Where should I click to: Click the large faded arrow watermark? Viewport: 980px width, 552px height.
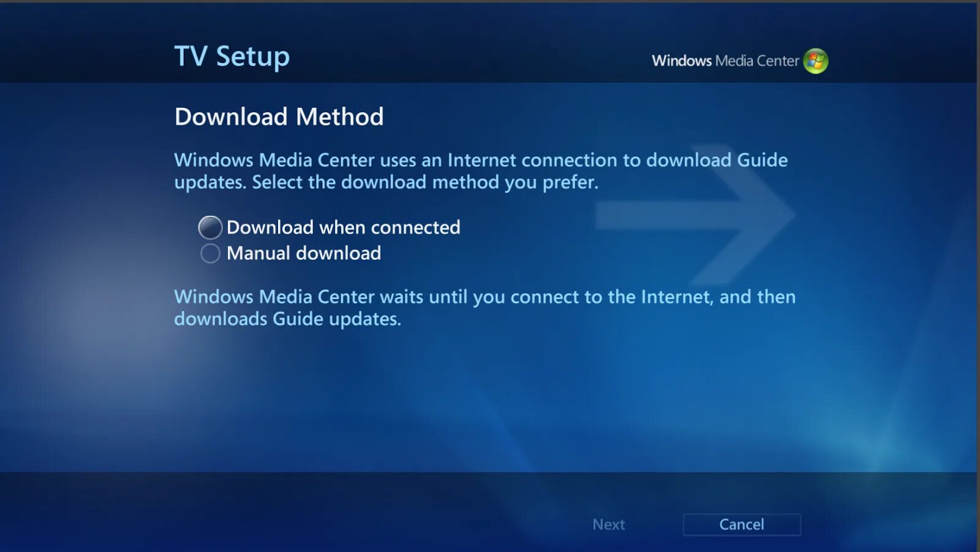695,216
